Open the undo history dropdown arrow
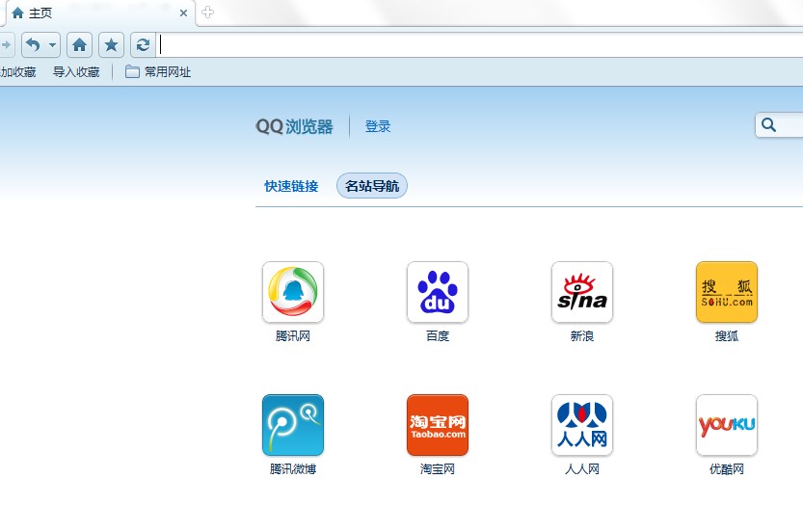 (x=53, y=45)
